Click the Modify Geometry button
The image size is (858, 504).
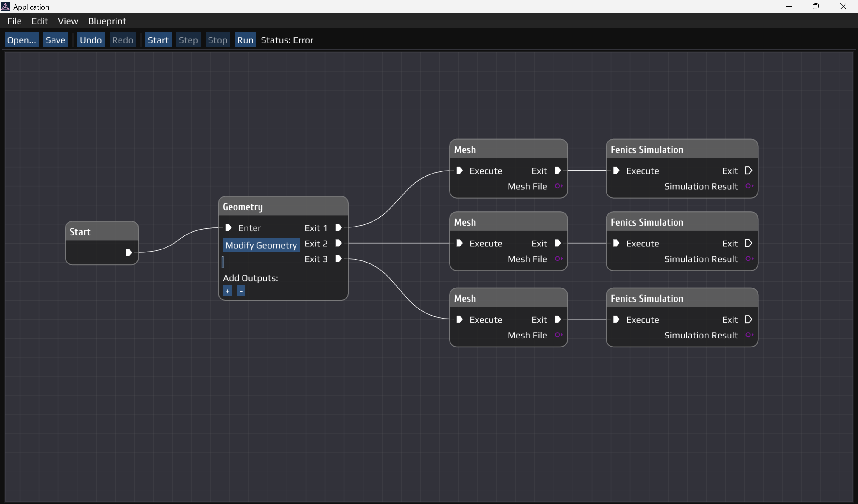(261, 245)
